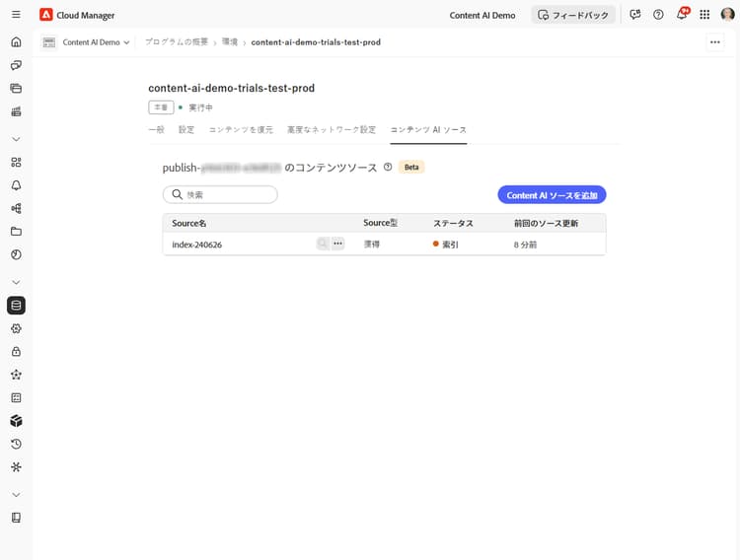Click the 8 分前 last updated cell
The image size is (740, 560).
pyautogui.click(x=525, y=245)
